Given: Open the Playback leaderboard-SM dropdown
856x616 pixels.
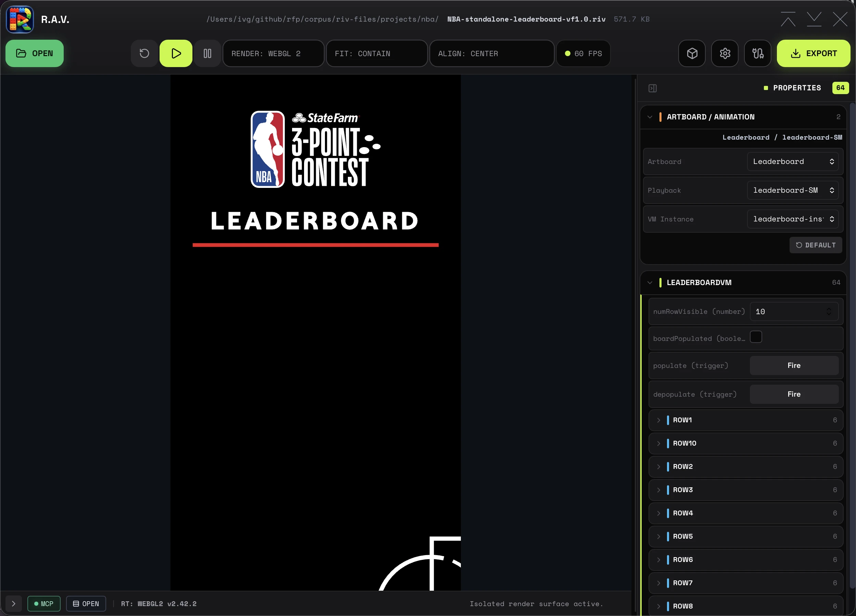Looking at the screenshot, I should tap(793, 190).
